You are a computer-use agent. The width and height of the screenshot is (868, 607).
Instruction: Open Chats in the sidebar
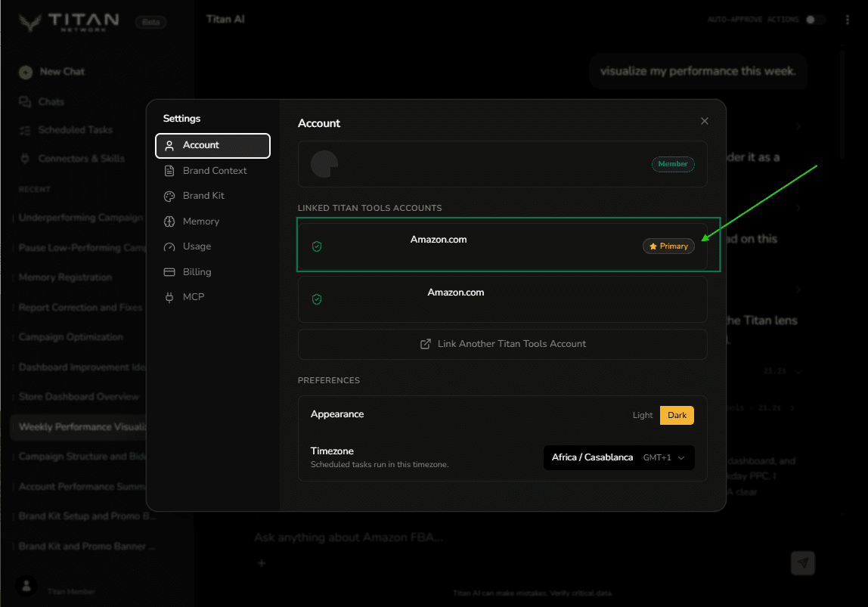[x=51, y=102]
